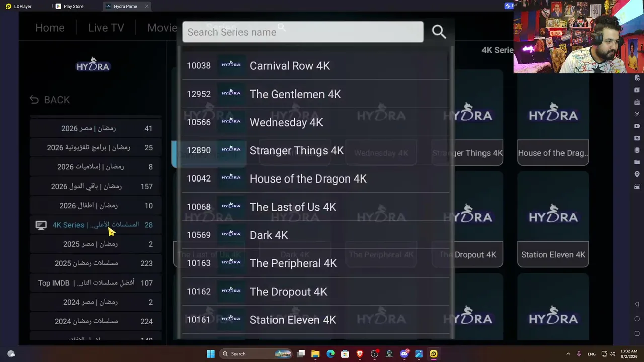The width and height of the screenshot is (644, 362).
Task: Open Dark 4K from the list
Action: [315, 235]
